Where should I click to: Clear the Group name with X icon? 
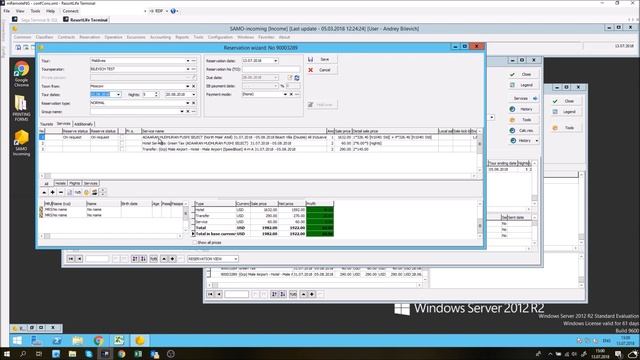[x=188, y=111]
